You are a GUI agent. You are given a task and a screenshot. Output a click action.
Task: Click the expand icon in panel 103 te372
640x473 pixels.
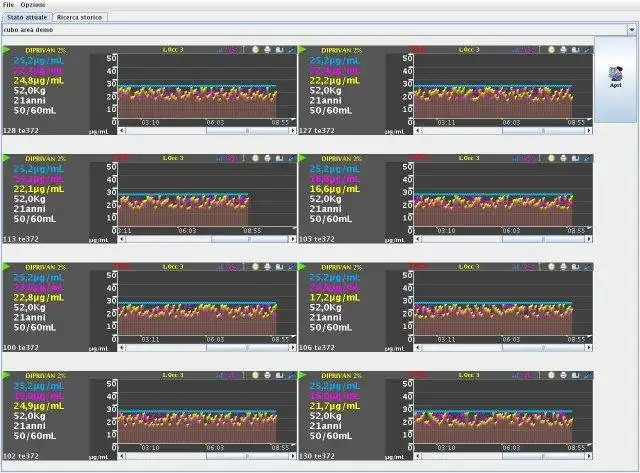pyautogui.click(x=587, y=158)
